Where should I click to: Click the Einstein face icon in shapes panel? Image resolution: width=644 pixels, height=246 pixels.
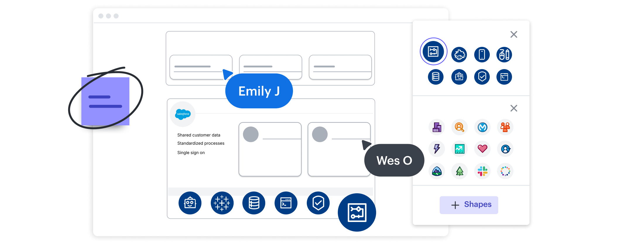point(459,54)
